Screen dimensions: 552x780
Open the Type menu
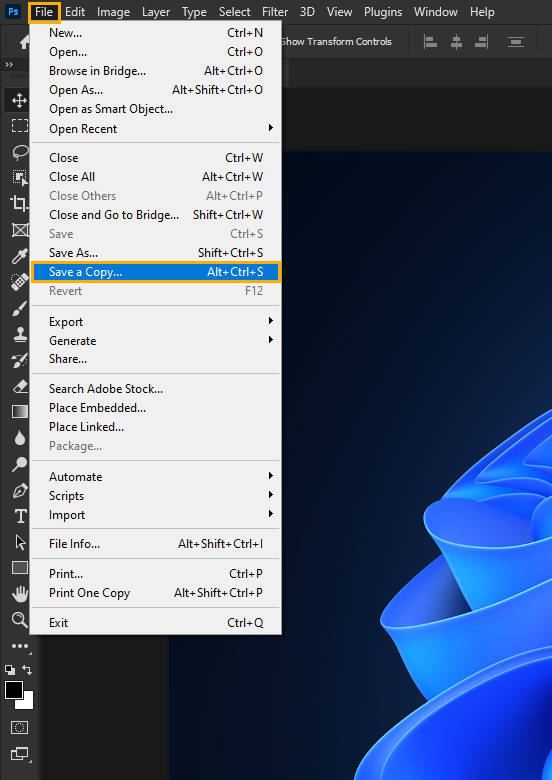point(194,12)
